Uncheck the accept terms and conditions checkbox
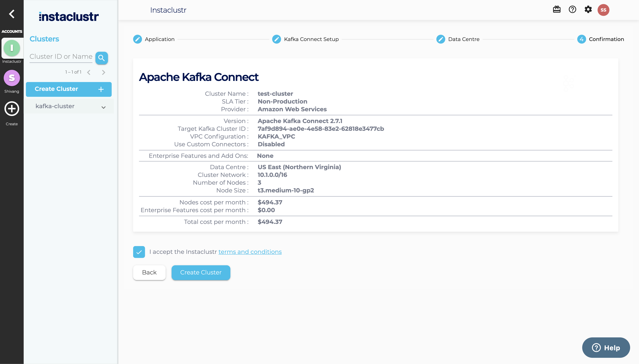The image size is (639, 364). (139, 252)
